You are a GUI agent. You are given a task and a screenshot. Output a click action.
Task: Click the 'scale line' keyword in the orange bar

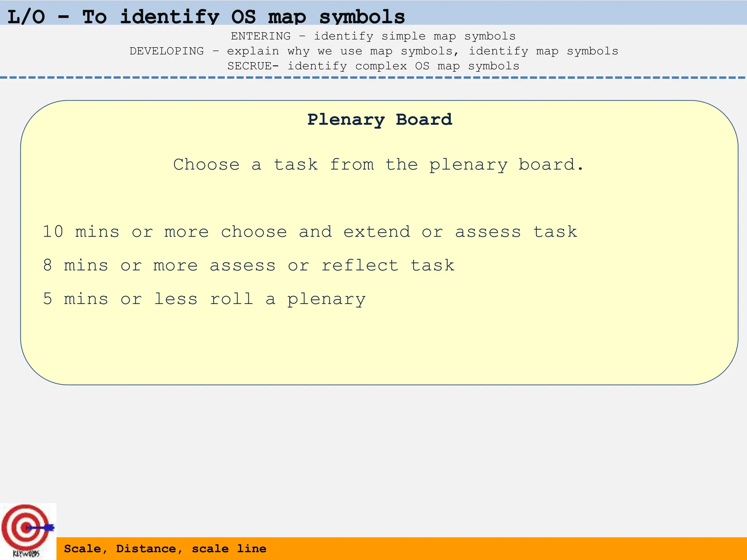pos(229,549)
